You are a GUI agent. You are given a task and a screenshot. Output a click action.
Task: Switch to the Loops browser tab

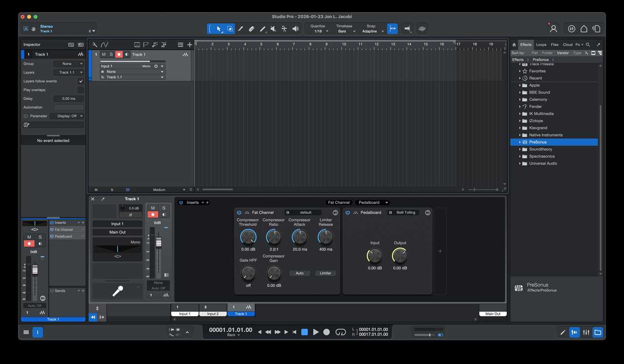[x=541, y=44]
